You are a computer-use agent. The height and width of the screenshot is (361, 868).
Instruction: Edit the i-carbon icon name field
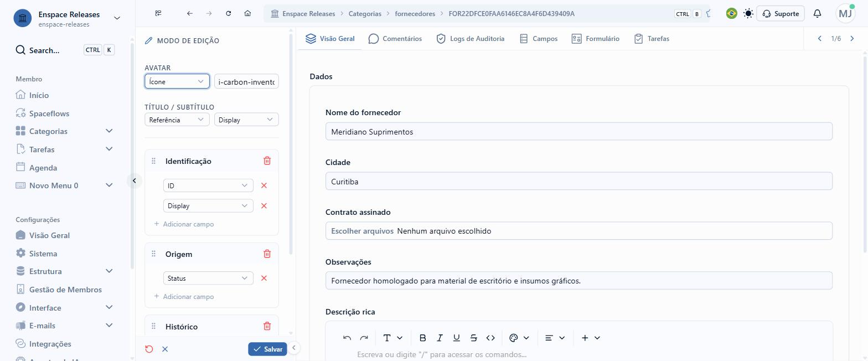pos(246,81)
